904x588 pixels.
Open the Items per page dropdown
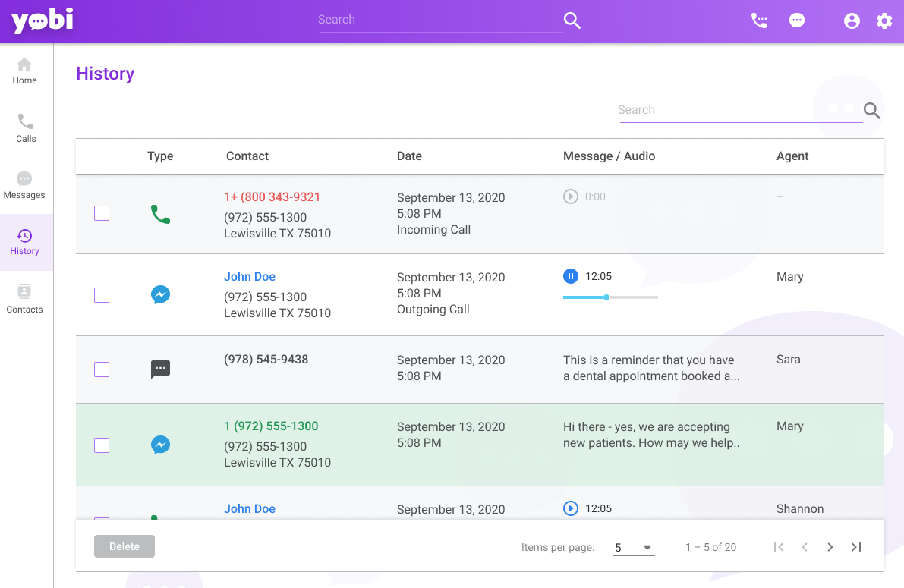click(x=634, y=548)
